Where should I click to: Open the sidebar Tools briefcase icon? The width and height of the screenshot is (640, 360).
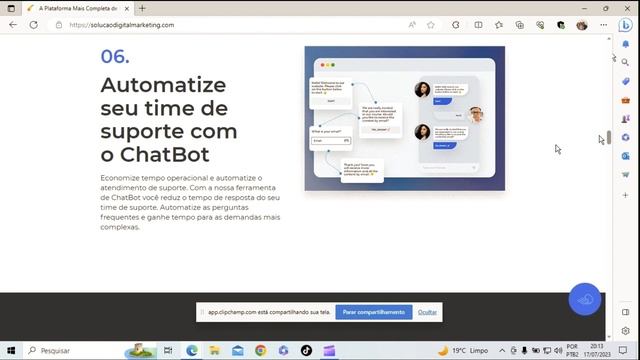click(625, 100)
